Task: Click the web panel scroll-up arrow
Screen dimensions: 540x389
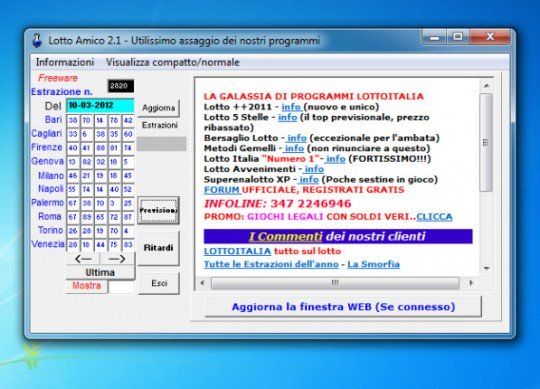Action: pos(486,86)
